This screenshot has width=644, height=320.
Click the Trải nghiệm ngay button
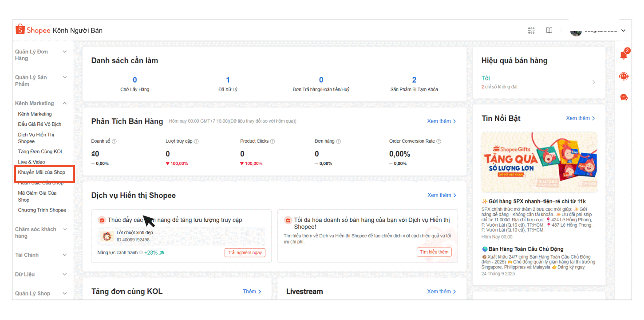coord(245,252)
